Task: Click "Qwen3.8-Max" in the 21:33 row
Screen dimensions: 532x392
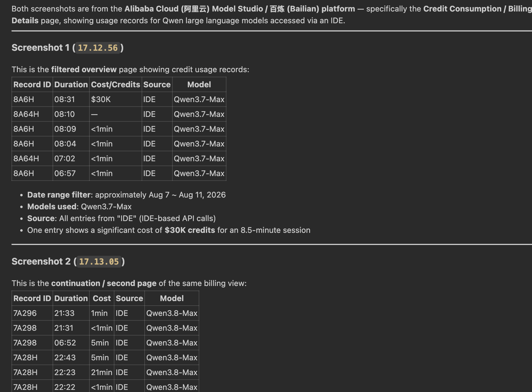Action: [x=172, y=313]
